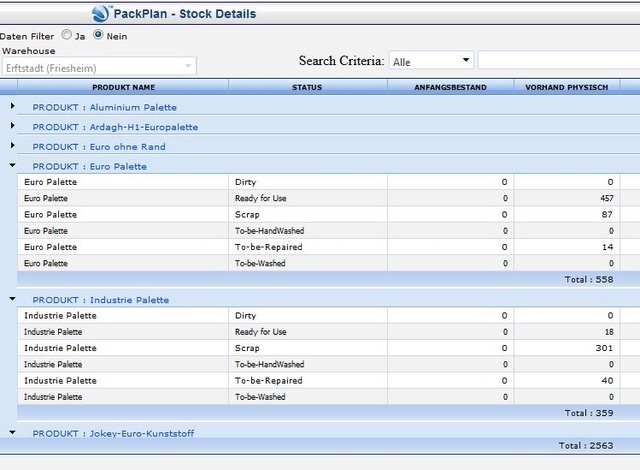The image size is (640, 470).
Task: Click the PRODUKT : Industrie Palette label
Action: point(100,300)
